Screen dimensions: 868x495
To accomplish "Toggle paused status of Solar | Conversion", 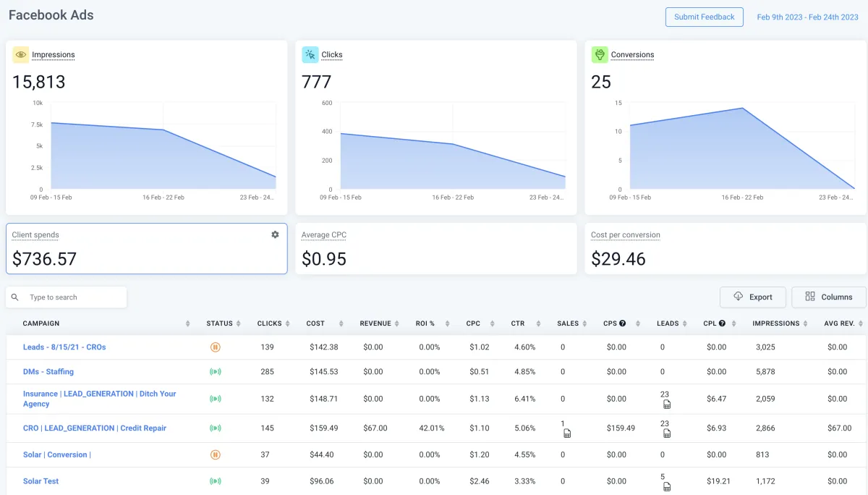I will point(215,454).
